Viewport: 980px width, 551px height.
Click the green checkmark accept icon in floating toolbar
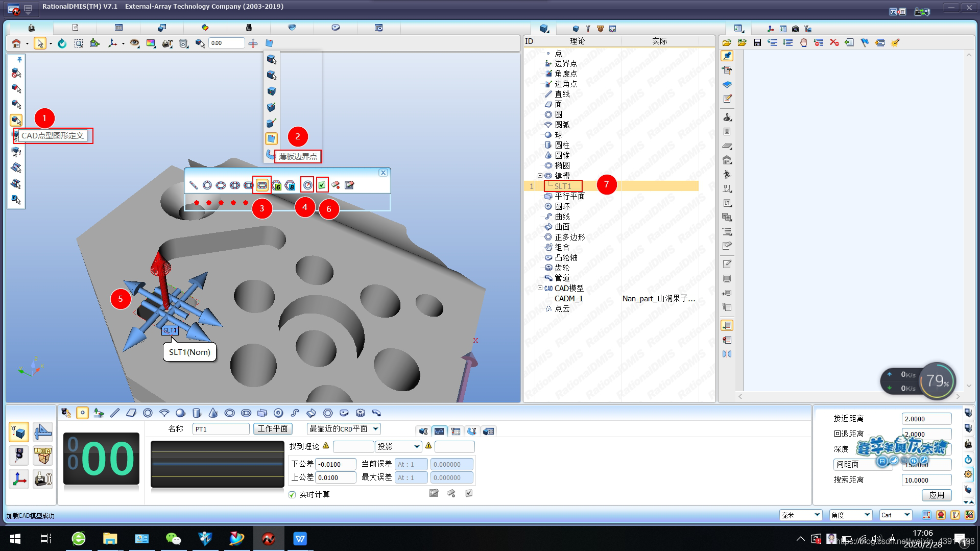322,185
